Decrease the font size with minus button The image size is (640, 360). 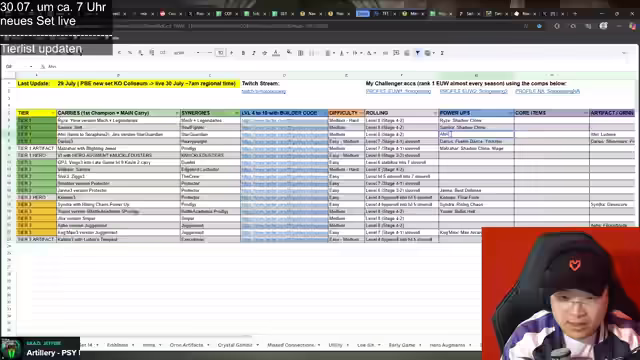click(x=210, y=53)
